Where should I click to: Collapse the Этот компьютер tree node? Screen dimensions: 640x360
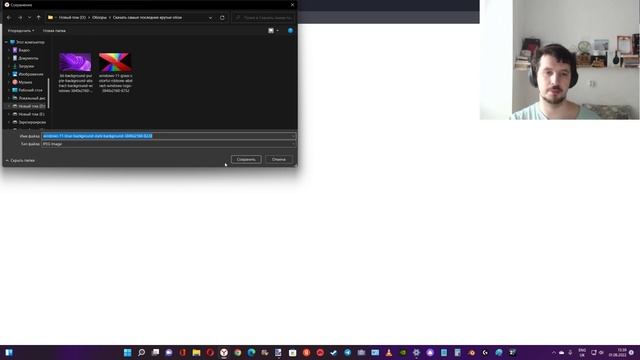pos(6,42)
